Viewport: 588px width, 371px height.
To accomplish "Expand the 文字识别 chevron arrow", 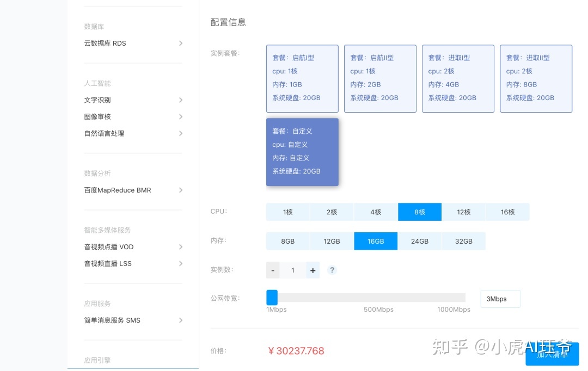I will 181,100.
